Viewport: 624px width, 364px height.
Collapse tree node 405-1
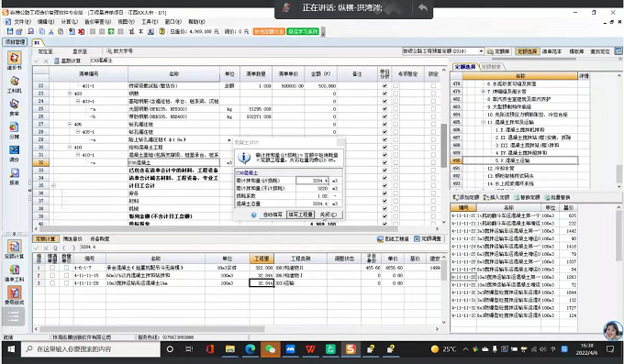(x=78, y=132)
